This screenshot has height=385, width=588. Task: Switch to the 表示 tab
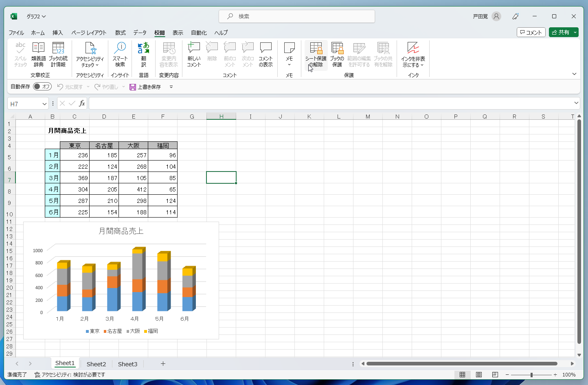tap(178, 33)
